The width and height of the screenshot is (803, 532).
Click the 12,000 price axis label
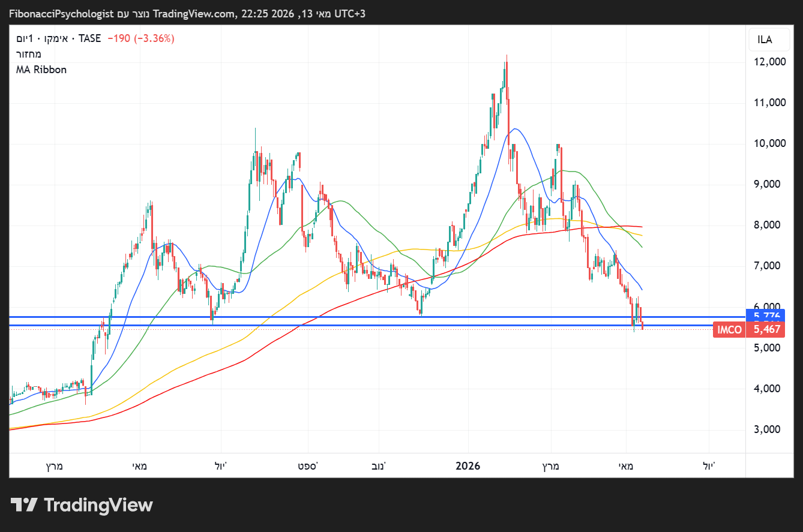[x=769, y=61]
